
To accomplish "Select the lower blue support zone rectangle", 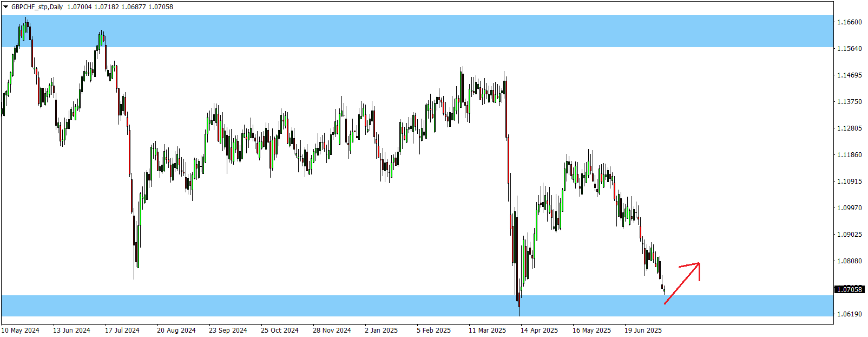I will pos(417,306).
